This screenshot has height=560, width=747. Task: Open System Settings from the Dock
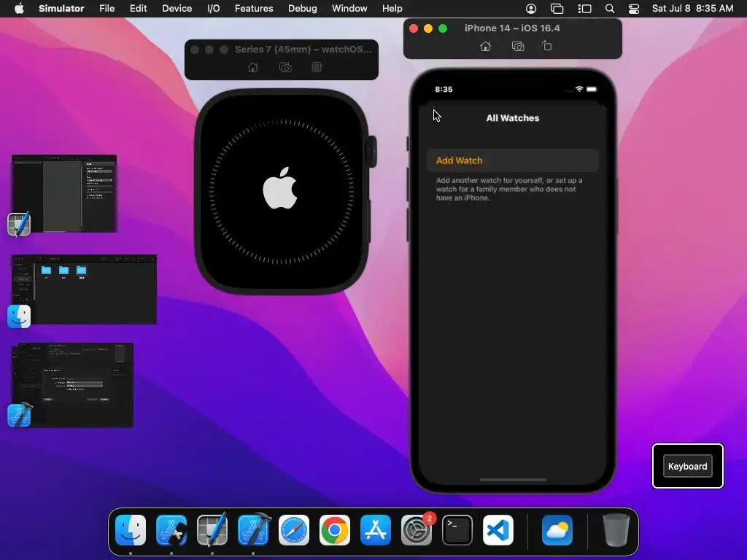[417, 529]
